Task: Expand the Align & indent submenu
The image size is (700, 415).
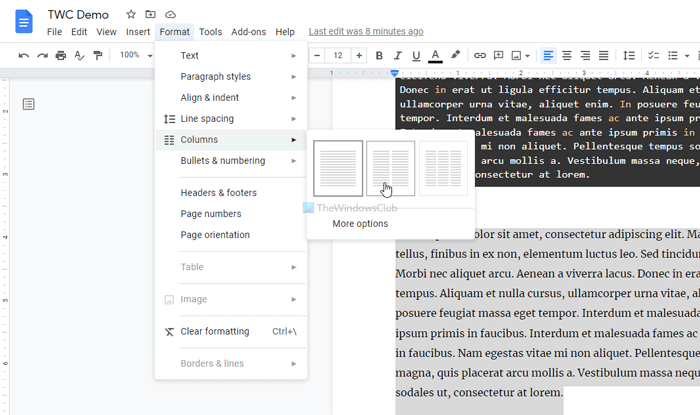Action: pyautogui.click(x=231, y=97)
